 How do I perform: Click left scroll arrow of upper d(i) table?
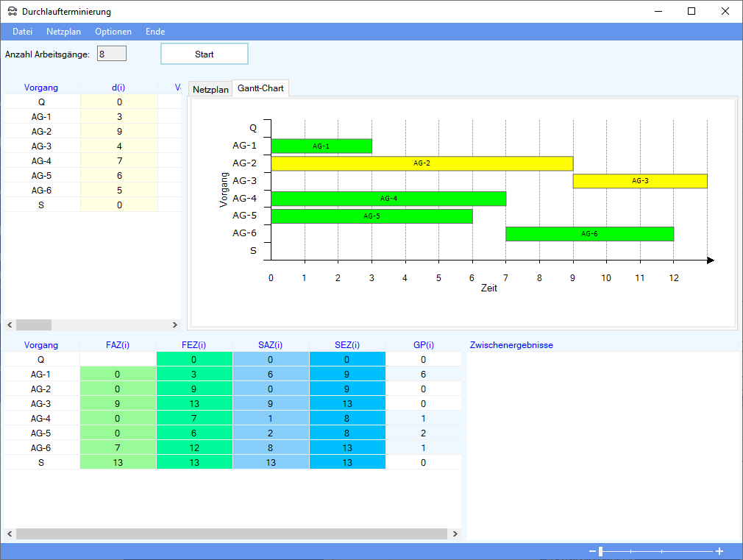[x=10, y=325]
